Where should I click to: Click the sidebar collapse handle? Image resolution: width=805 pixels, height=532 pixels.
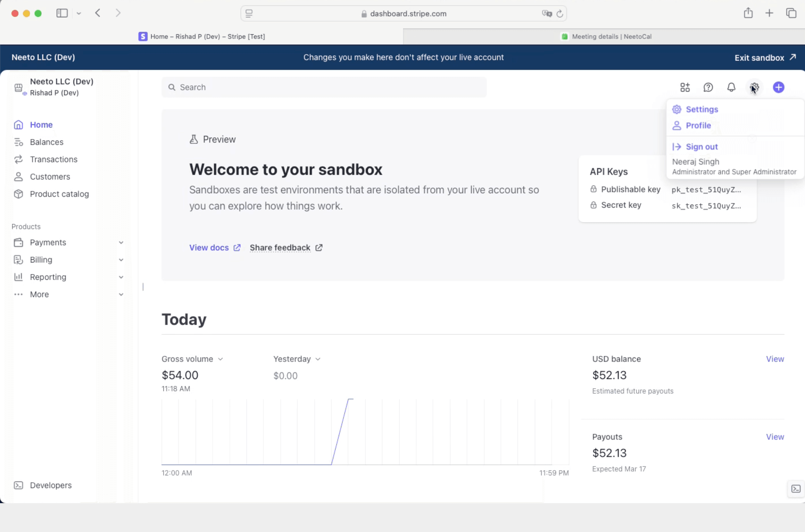(143, 287)
